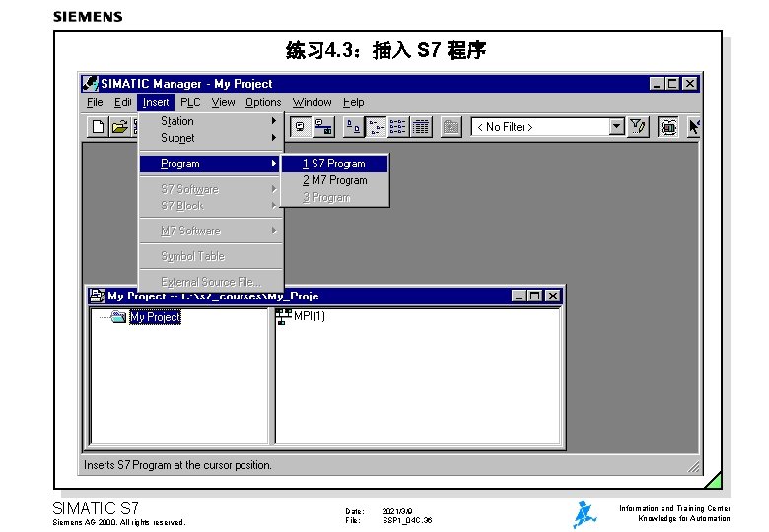The image size is (769, 532).
Task: Click the disabled Symbol Table entry
Action: pyautogui.click(x=211, y=256)
